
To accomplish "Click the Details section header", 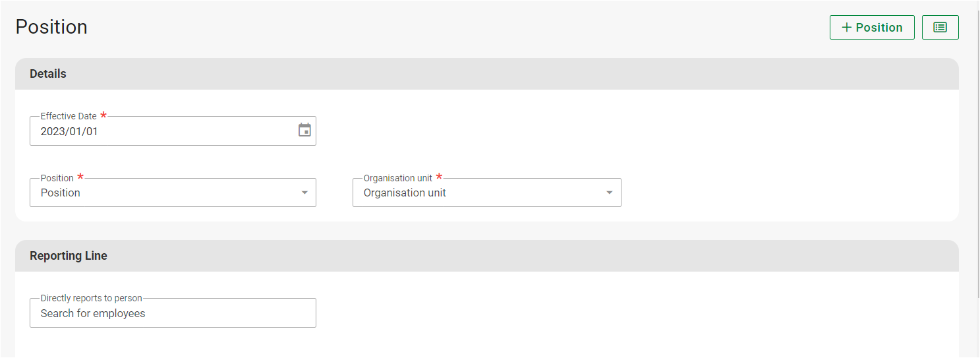I will (x=48, y=74).
